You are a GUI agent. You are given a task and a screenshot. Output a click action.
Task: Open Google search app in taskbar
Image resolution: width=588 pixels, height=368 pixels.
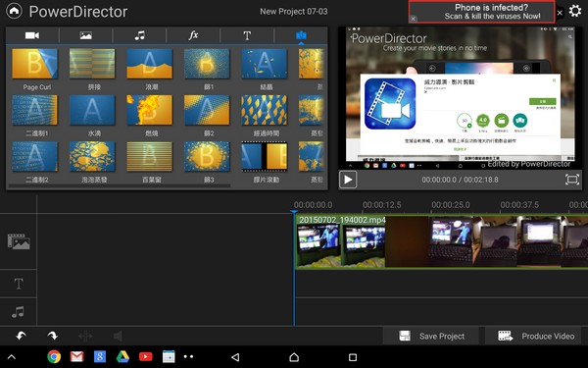point(100,356)
